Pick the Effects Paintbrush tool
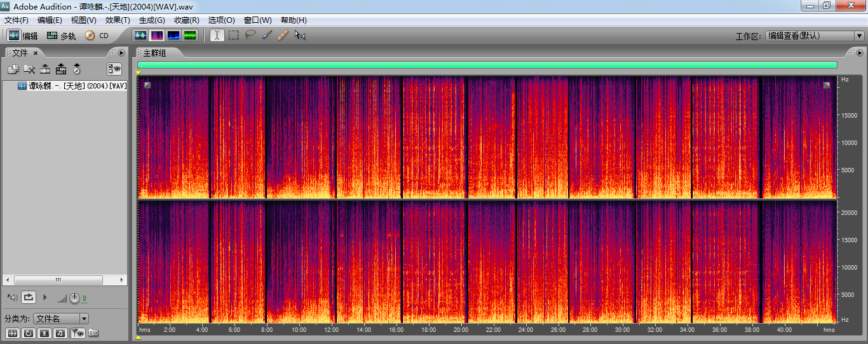Viewport: 868px width, 344px height. [x=267, y=36]
